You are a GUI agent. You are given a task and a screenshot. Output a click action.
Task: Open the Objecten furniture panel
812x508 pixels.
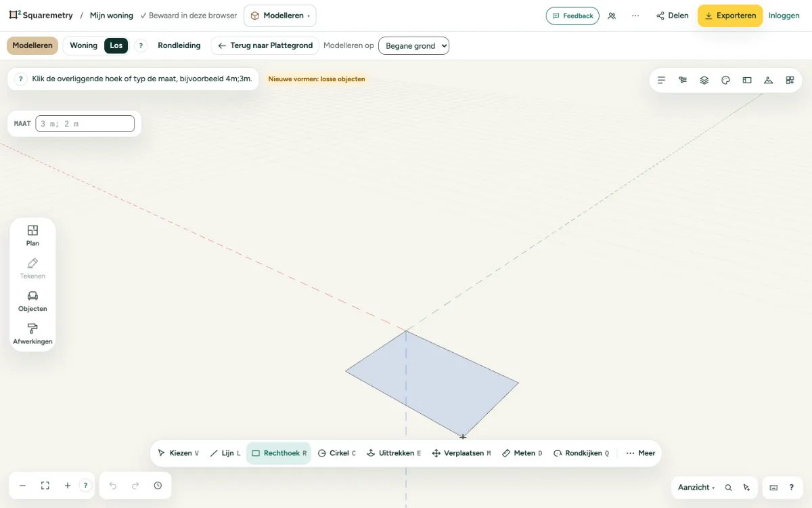click(x=32, y=301)
